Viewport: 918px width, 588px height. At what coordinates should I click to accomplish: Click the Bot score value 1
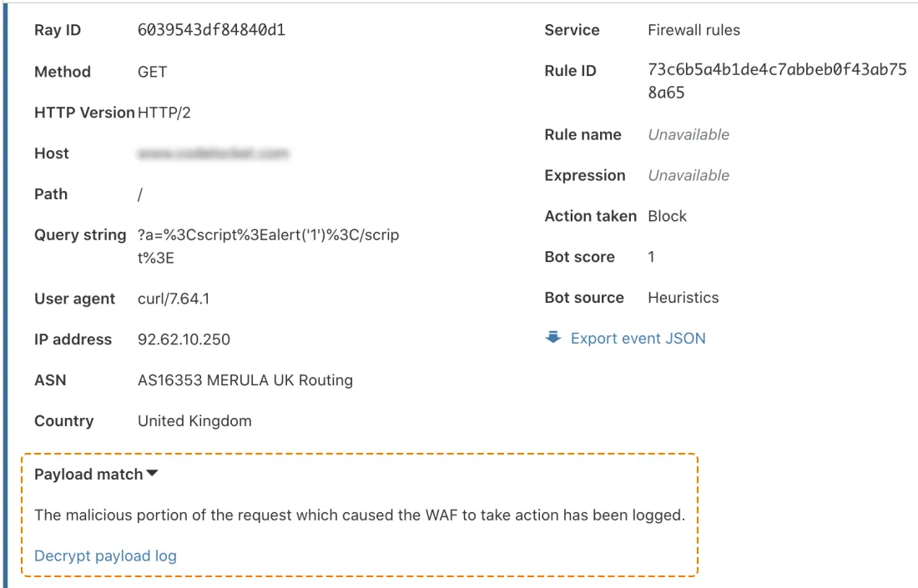click(x=652, y=257)
